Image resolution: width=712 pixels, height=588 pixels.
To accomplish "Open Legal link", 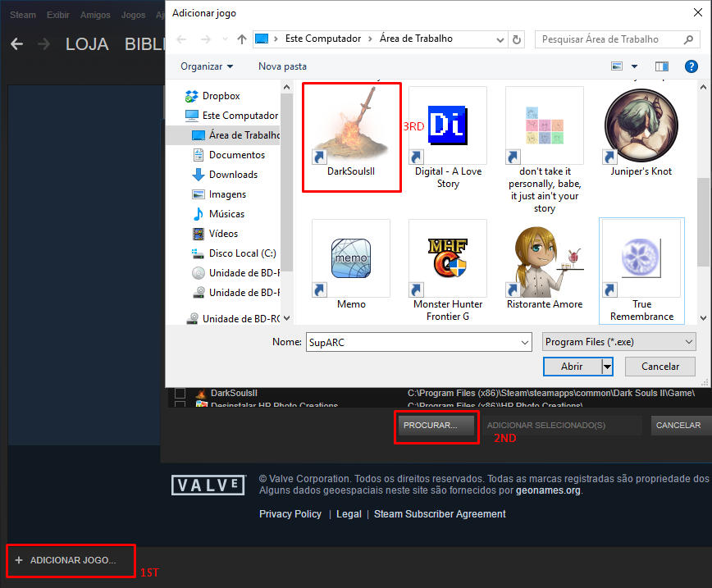I will [349, 514].
